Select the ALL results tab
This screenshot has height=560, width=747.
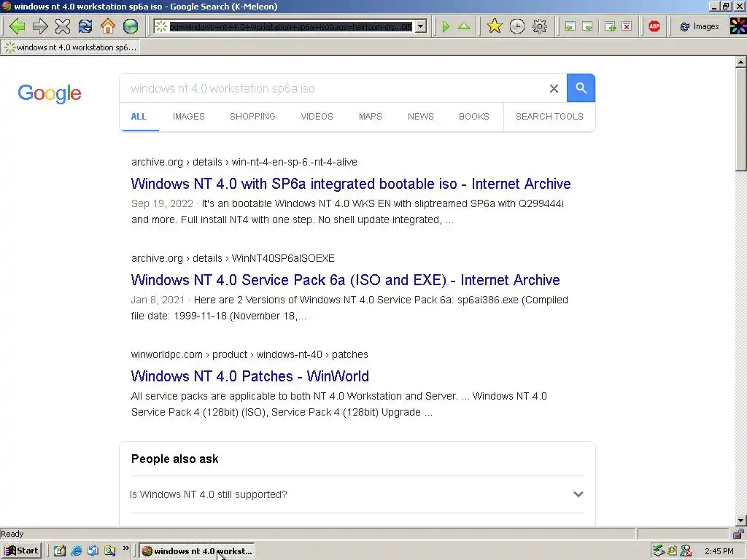coord(139,117)
